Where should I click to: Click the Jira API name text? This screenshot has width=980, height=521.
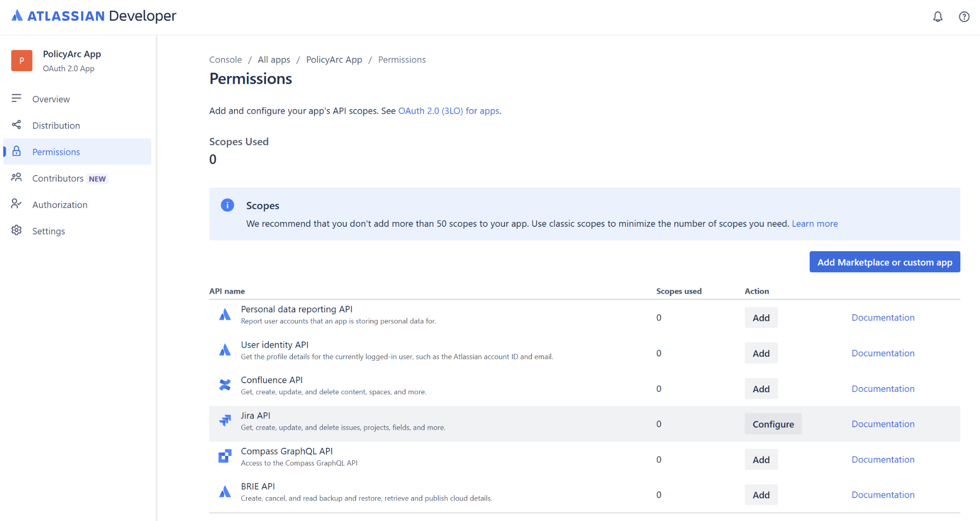256,415
